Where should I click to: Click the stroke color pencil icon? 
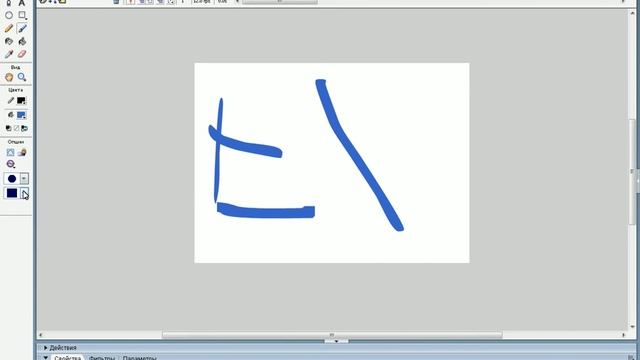click(x=11, y=100)
